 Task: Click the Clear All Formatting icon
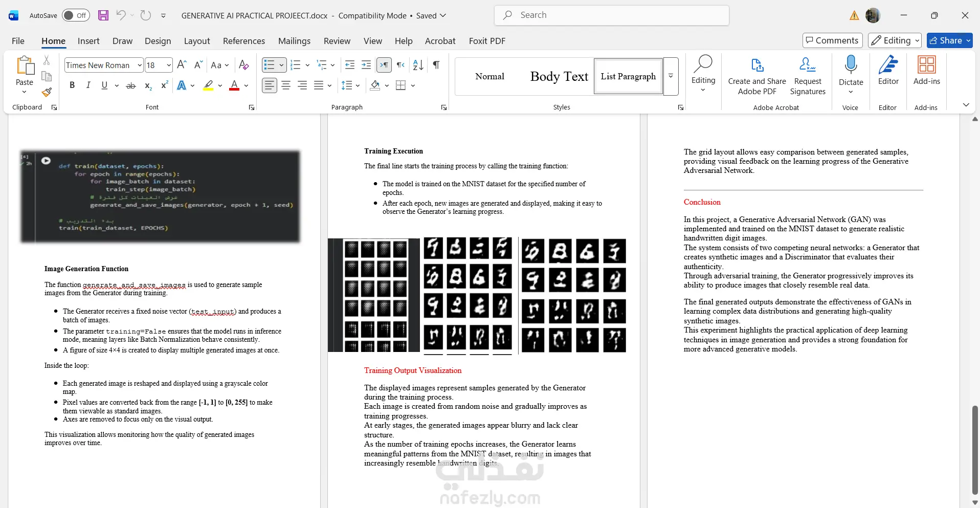tap(244, 65)
